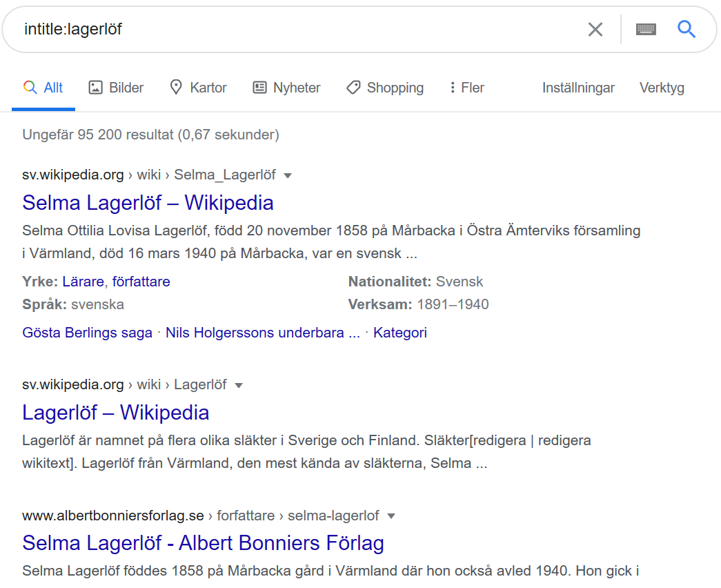Screen dimensions: 721x588
Task: Click the three-dot Fler icon
Action: (x=453, y=88)
